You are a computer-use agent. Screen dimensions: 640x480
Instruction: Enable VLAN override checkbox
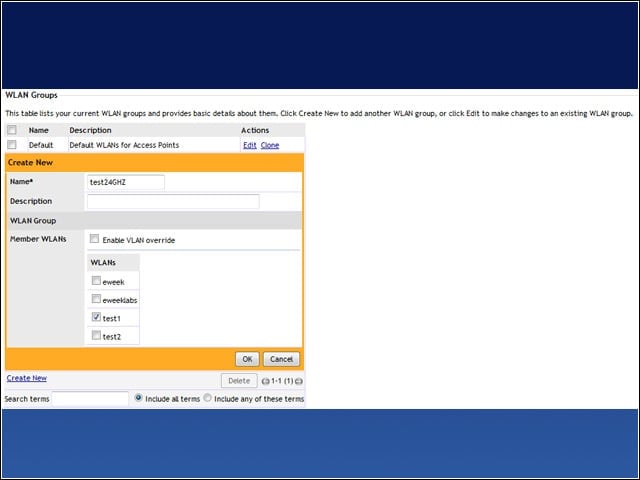94,239
